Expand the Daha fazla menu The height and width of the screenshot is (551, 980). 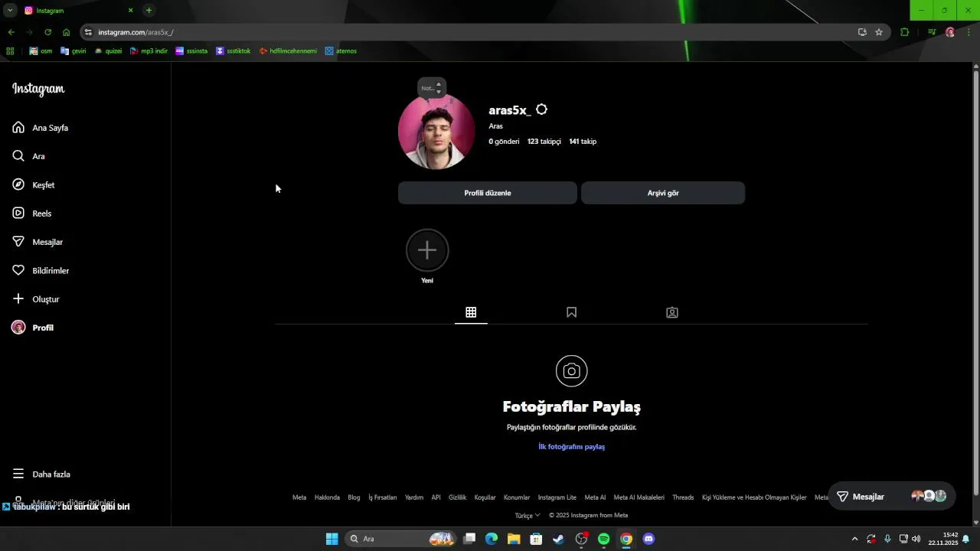[42, 474]
